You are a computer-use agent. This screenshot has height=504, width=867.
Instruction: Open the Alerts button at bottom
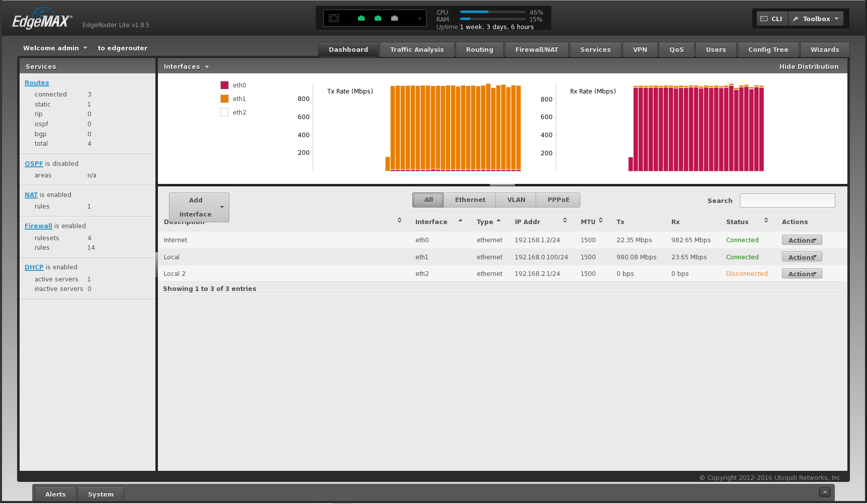pos(55,494)
